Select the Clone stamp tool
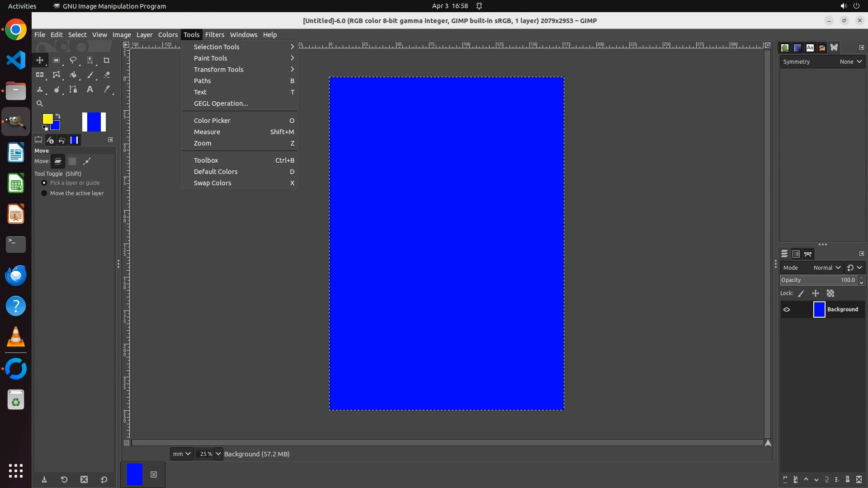This screenshot has width=868, height=488. pyautogui.click(x=40, y=89)
